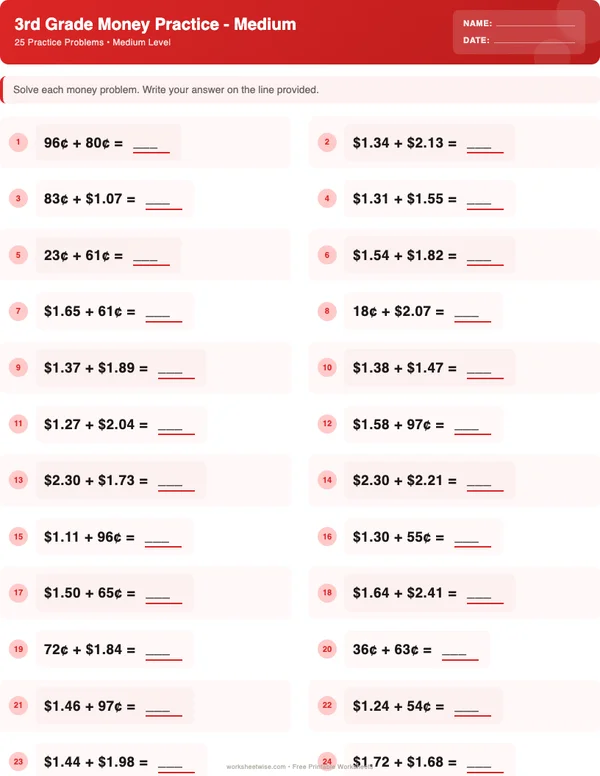Screen dimensions: 600x776
Task: Click the worksheet title 3rd Grade Money Practice
Action: [x=155, y=24]
